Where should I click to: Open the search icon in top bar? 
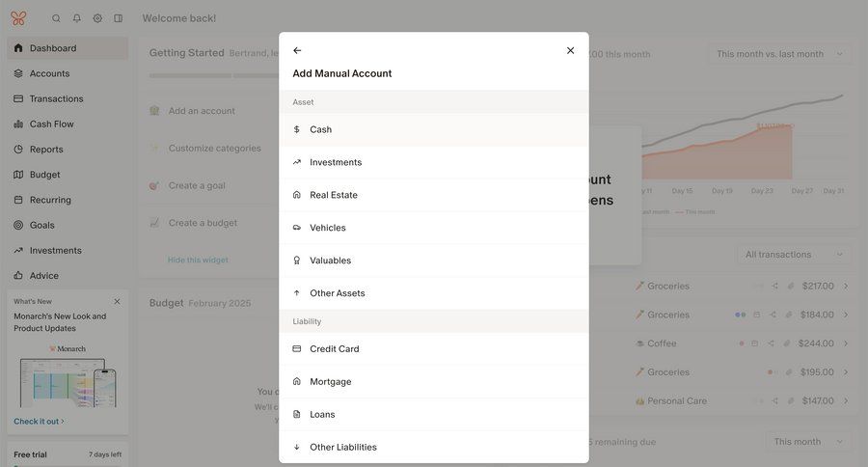pyautogui.click(x=56, y=18)
